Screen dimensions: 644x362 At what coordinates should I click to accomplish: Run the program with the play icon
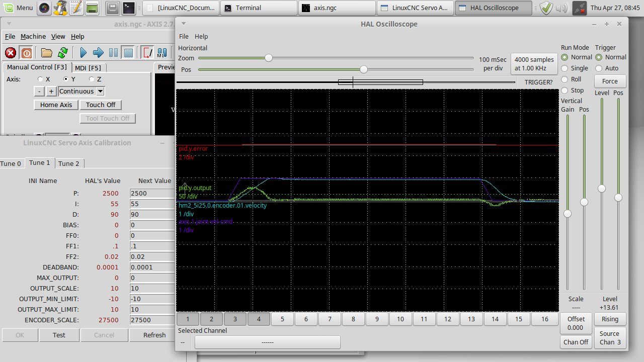(84, 52)
